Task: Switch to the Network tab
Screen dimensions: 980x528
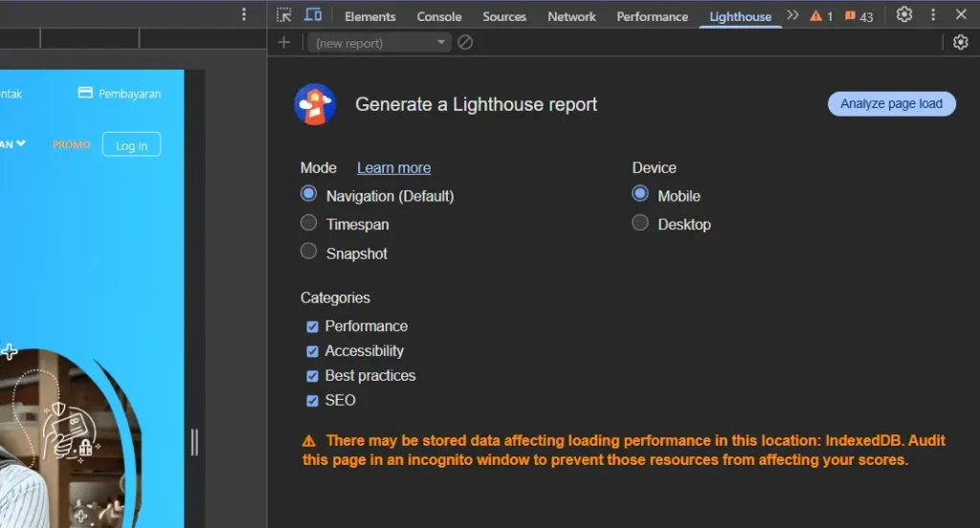Action: coord(571,17)
